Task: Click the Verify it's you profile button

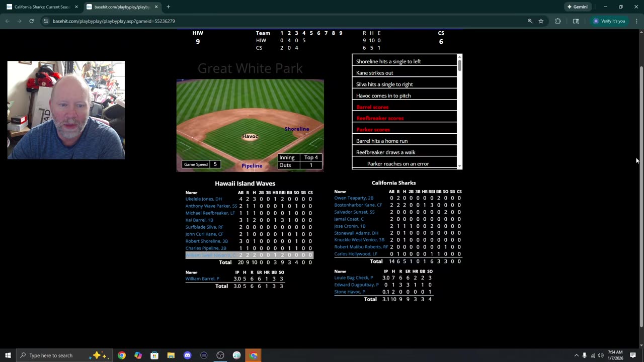Action: pos(609,21)
